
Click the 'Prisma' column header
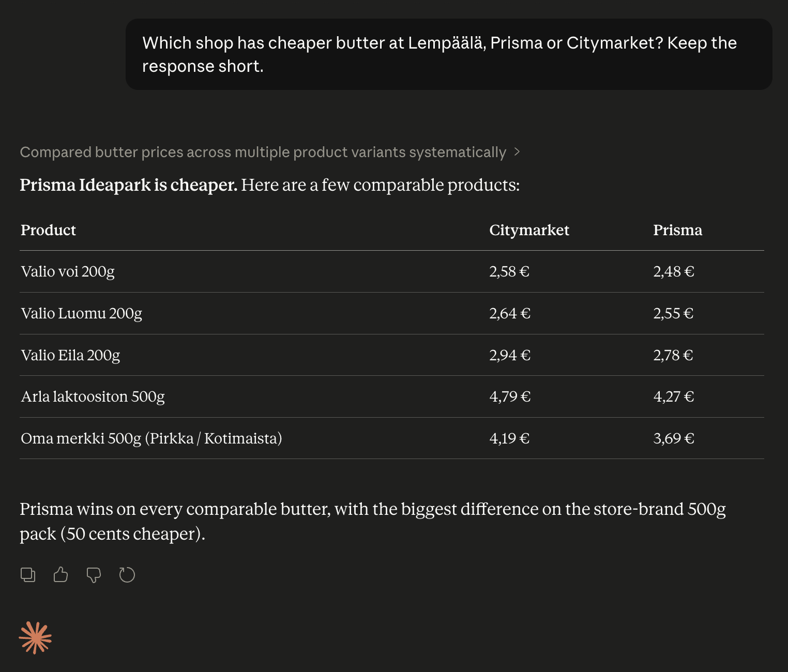(x=677, y=230)
